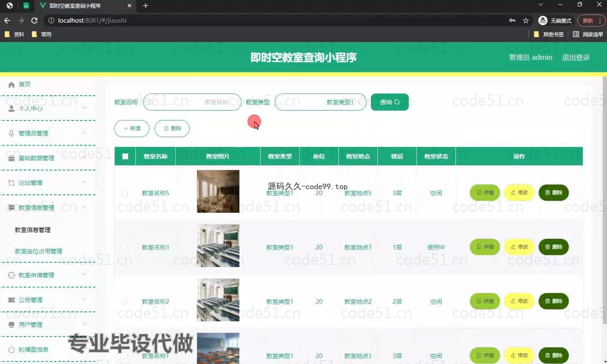Open 详情 for 教室名称5 row
607x364 pixels.
tap(485, 193)
